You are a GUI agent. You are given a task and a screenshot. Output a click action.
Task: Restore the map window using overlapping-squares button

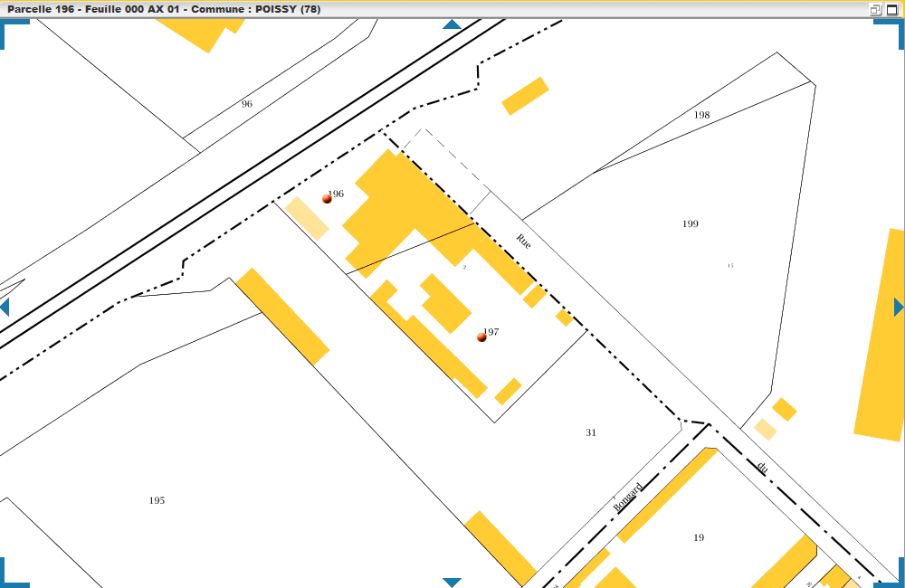coord(875,9)
